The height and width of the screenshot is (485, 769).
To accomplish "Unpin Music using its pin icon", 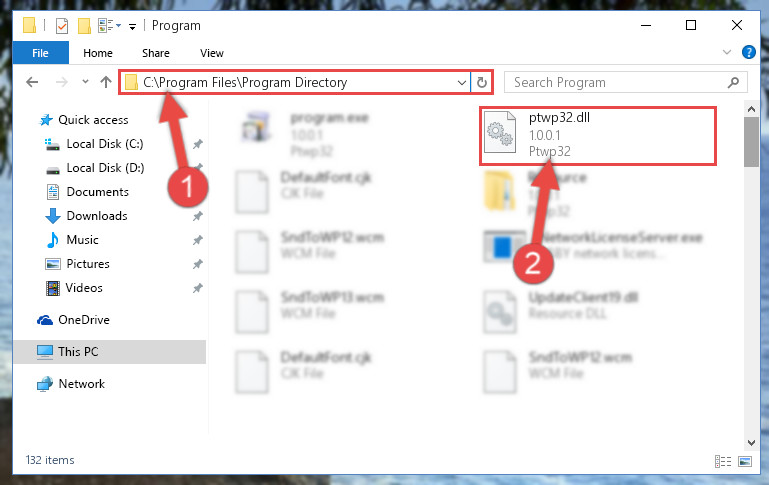I will tap(198, 240).
